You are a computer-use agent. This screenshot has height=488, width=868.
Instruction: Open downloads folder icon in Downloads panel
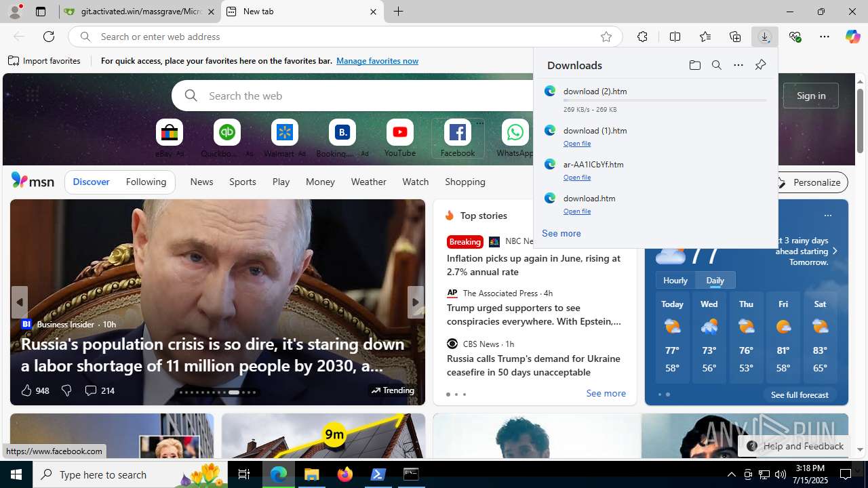coord(694,65)
